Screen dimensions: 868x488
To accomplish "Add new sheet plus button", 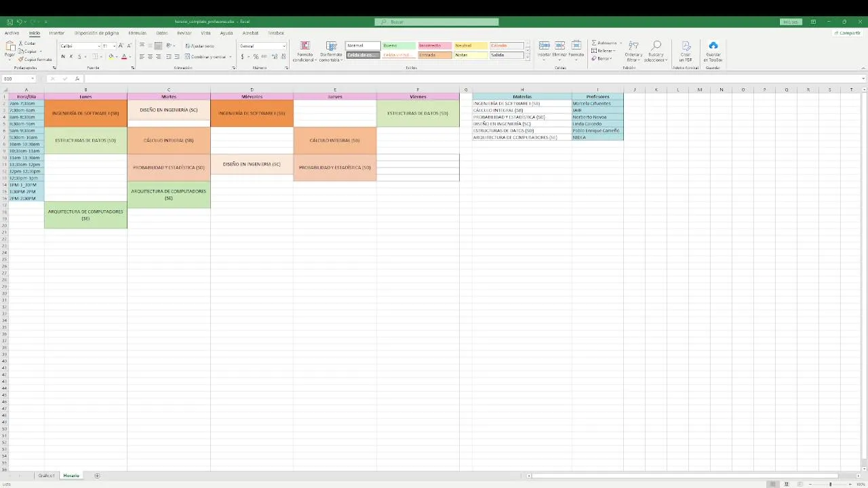I will 97,476.
